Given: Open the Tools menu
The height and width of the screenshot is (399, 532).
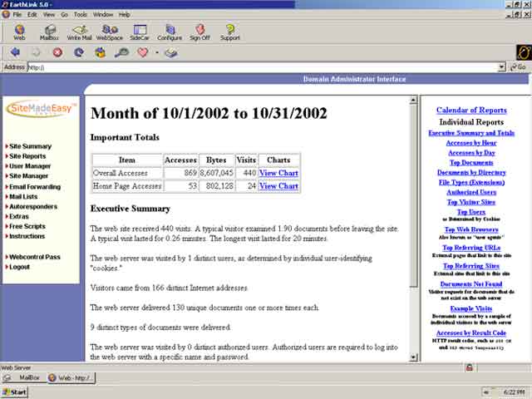Looking at the screenshot, I should 80,14.
